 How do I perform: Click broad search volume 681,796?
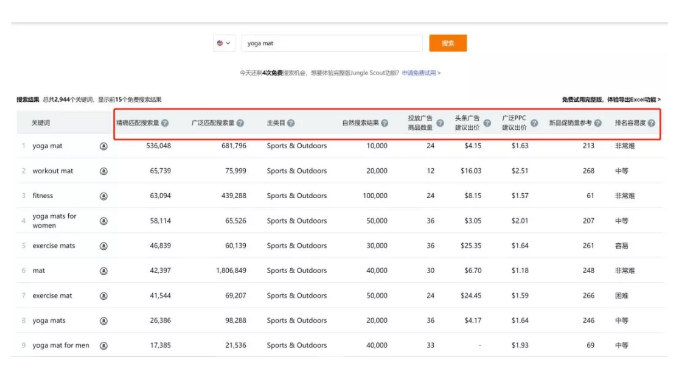point(234,146)
